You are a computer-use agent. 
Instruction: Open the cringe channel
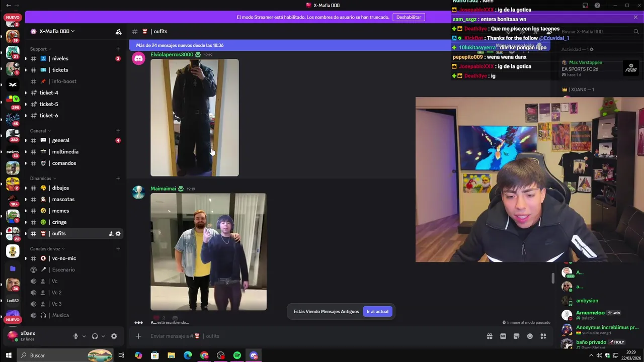click(x=74, y=222)
